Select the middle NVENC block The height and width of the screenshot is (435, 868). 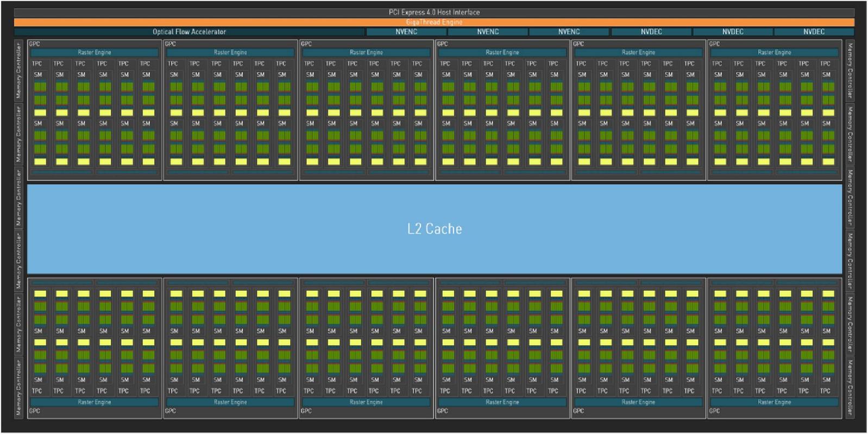point(488,32)
